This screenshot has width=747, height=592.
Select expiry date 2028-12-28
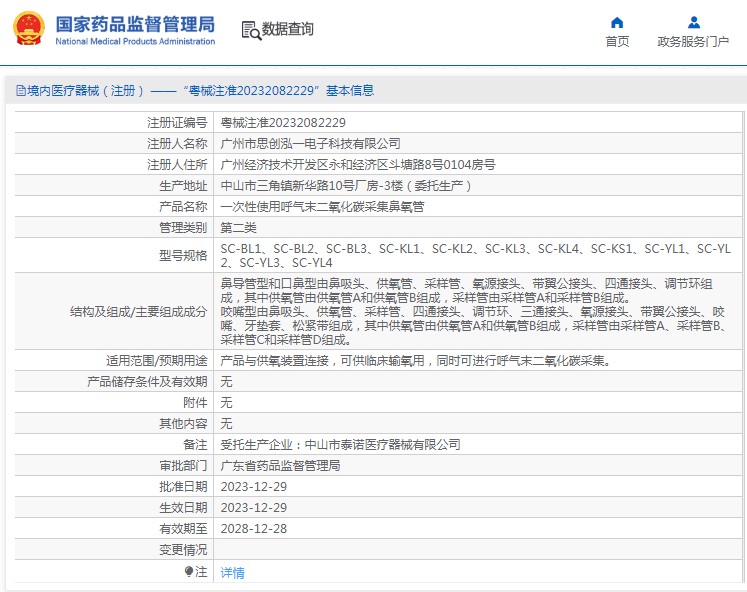pyautogui.click(x=253, y=529)
